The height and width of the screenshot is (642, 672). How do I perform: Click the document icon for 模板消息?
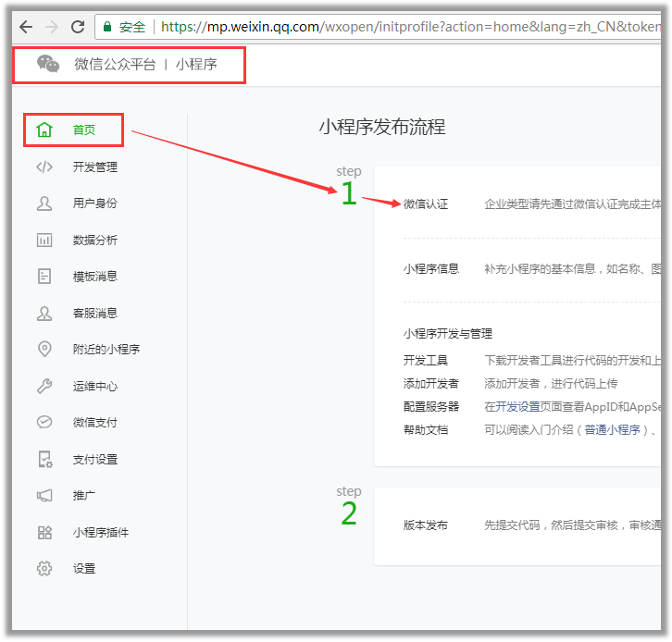coord(44,277)
